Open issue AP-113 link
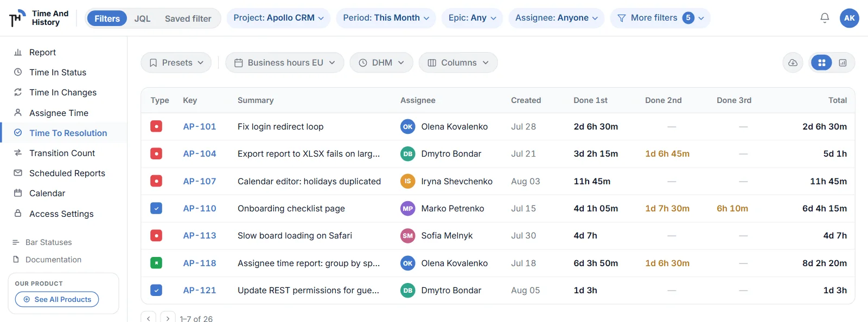 [x=200, y=235]
